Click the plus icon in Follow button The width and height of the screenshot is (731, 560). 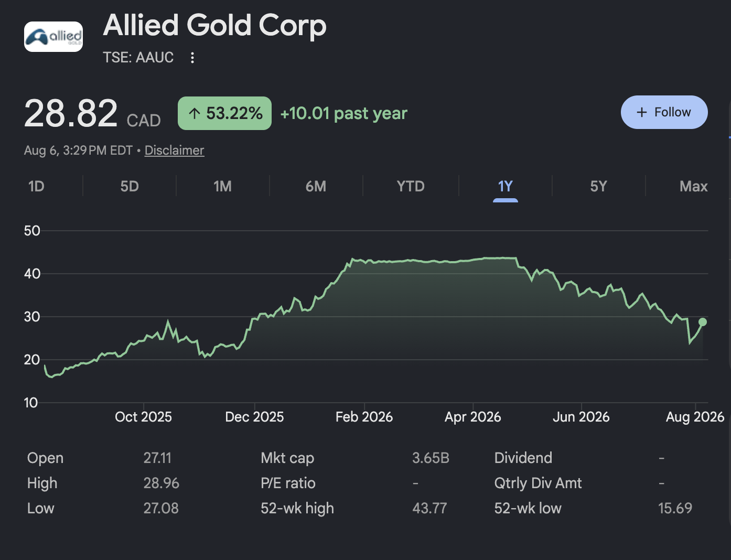click(642, 112)
